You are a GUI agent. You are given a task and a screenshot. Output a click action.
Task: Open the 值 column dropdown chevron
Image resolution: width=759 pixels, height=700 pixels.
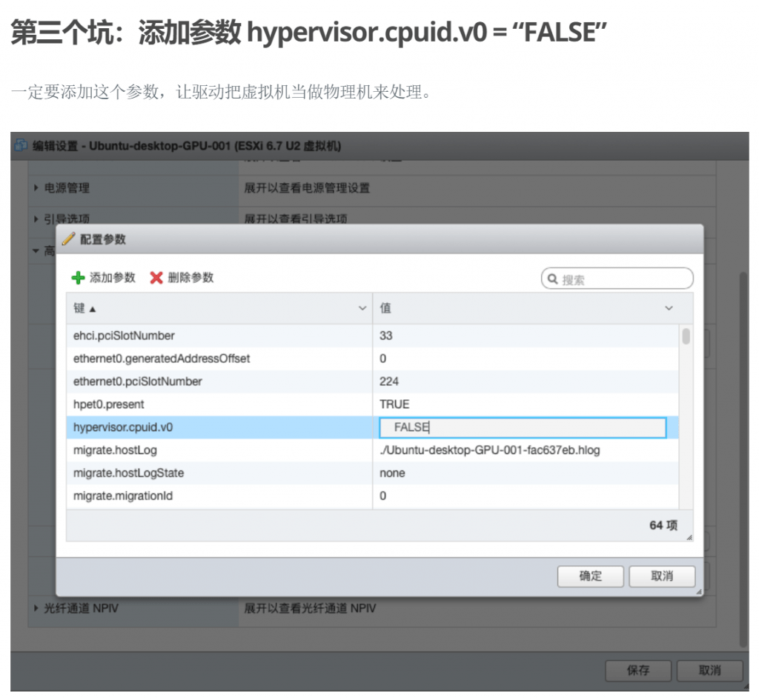tap(669, 308)
